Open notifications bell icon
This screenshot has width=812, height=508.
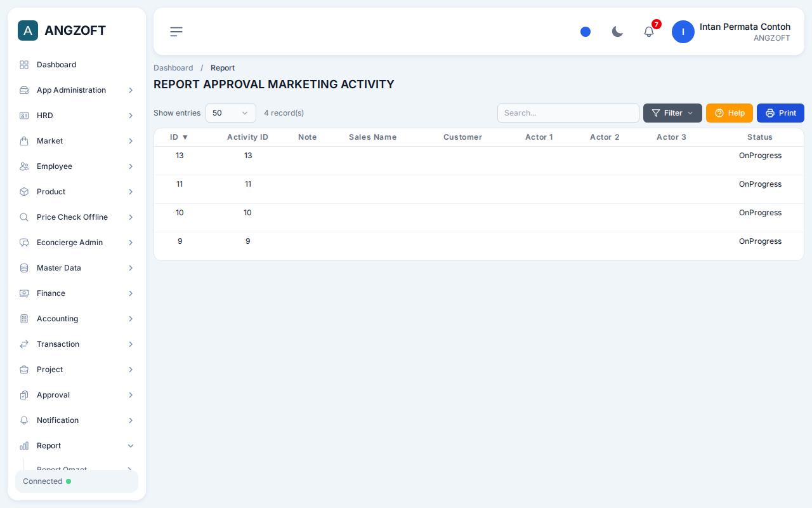tap(649, 32)
